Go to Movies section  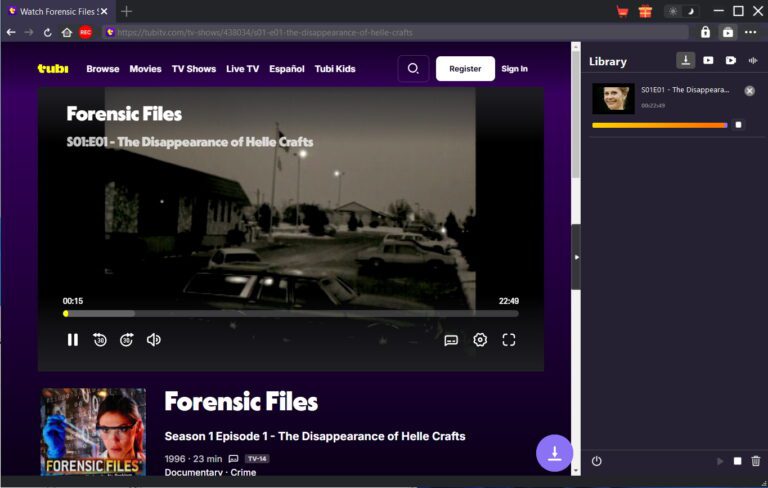(145, 69)
